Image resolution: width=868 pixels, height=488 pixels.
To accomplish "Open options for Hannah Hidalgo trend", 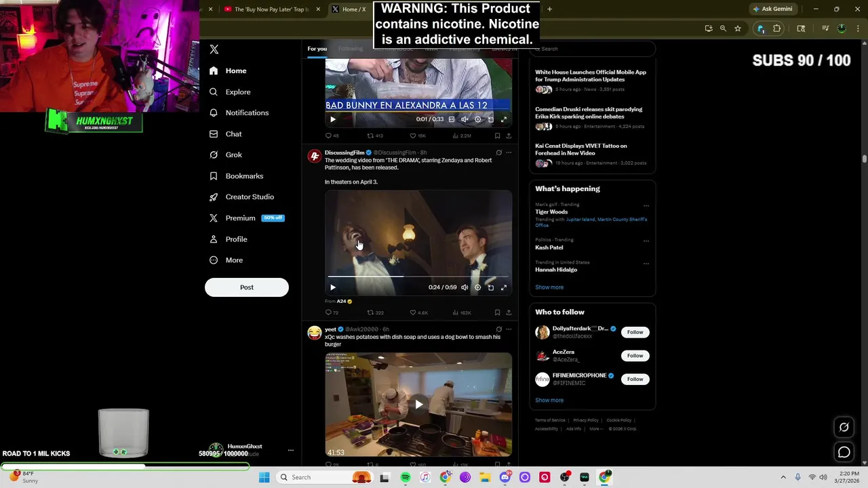I will click(x=646, y=263).
